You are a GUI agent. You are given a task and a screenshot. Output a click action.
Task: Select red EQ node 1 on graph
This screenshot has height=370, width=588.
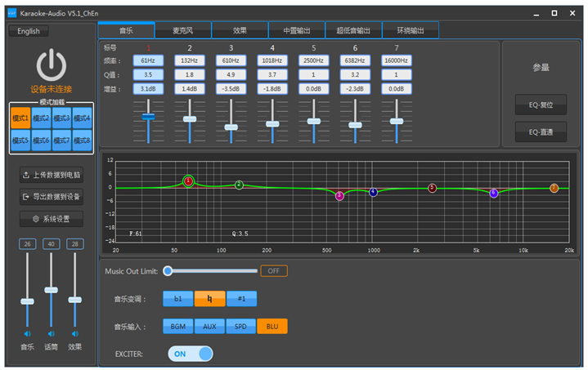point(188,181)
